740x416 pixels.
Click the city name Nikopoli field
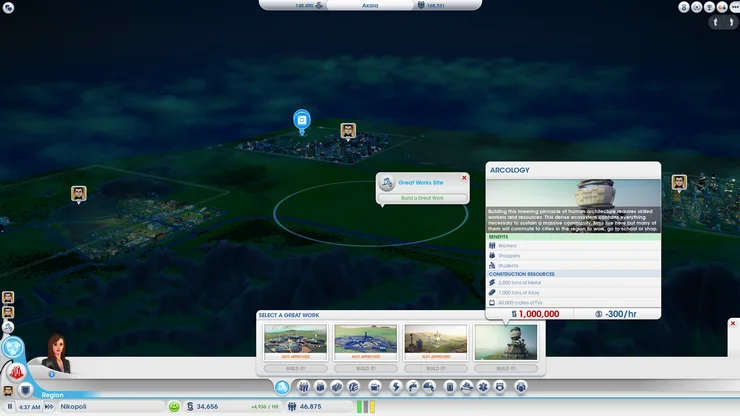click(111, 407)
